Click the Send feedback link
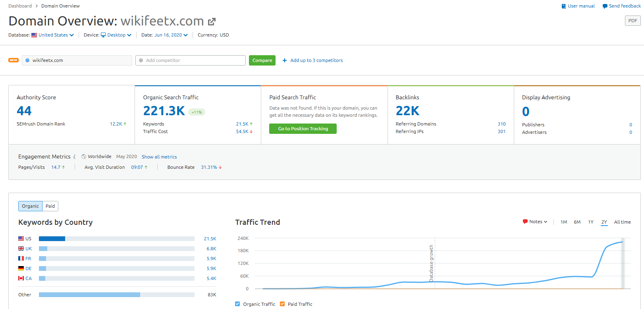 [x=625, y=6]
